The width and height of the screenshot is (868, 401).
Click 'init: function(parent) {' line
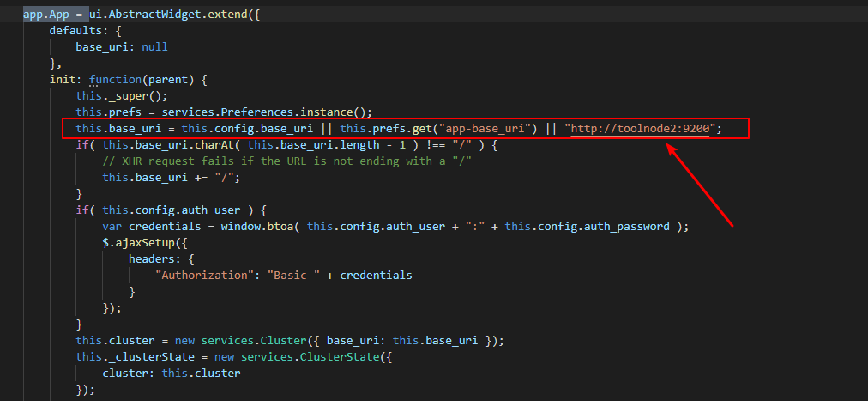[x=129, y=79]
